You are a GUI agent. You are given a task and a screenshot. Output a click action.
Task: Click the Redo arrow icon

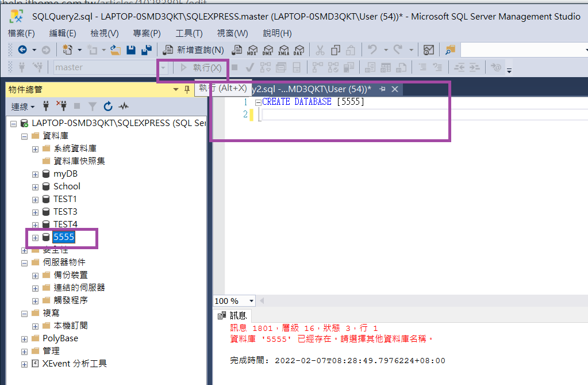(398, 49)
